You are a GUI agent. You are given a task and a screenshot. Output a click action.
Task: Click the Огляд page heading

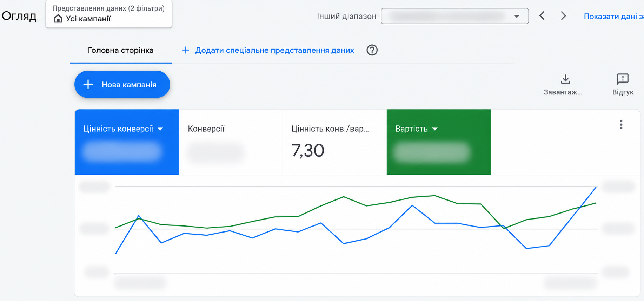tap(19, 16)
